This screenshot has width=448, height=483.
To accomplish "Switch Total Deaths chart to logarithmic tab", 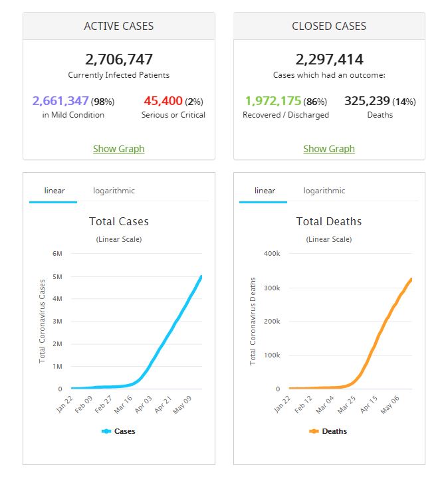I will (x=324, y=191).
